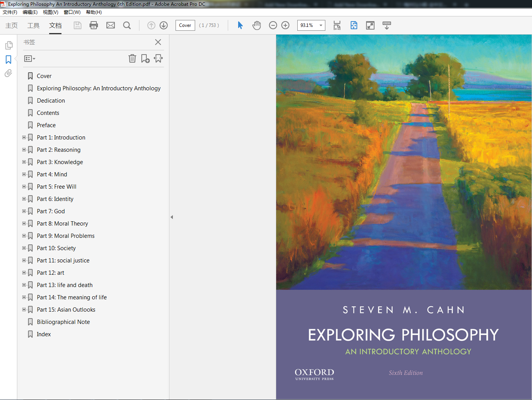This screenshot has width=532, height=400.
Task: Switch to the 文档 tab
Action: [x=55, y=25]
